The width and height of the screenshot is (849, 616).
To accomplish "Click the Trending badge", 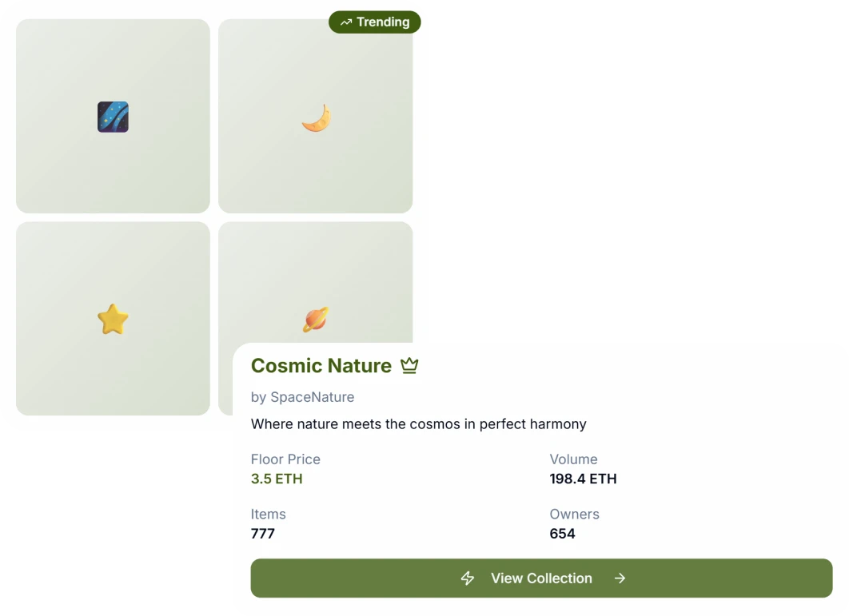I will click(x=375, y=22).
